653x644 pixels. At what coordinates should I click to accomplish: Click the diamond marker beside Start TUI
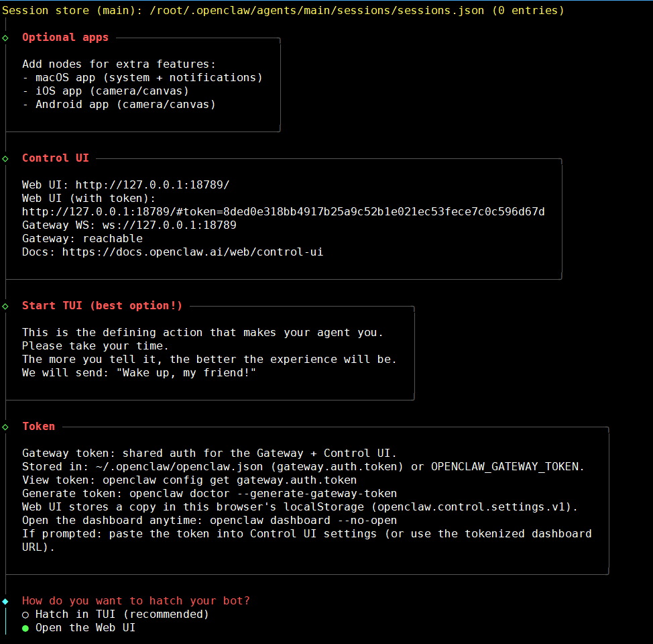click(5, 306)
